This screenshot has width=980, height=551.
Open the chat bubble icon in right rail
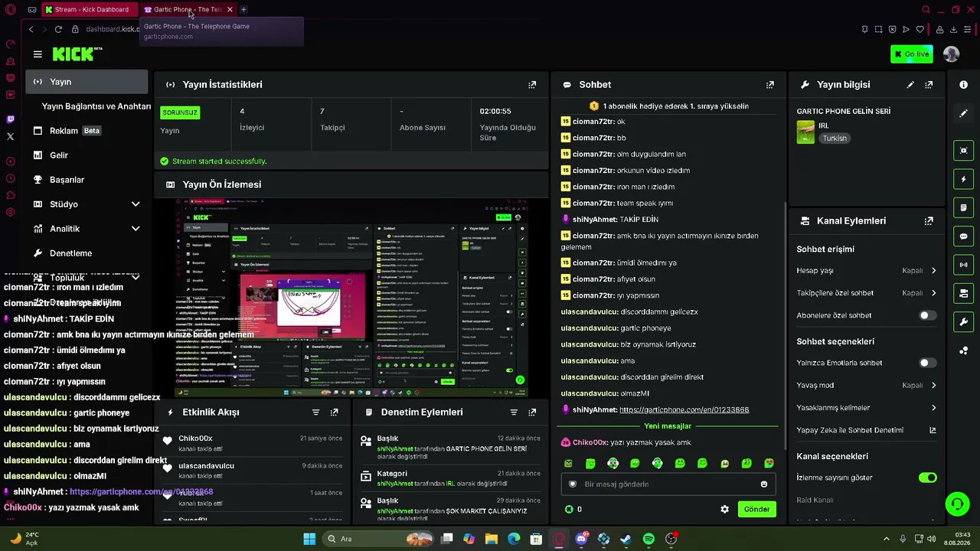(x=963, y=236)
